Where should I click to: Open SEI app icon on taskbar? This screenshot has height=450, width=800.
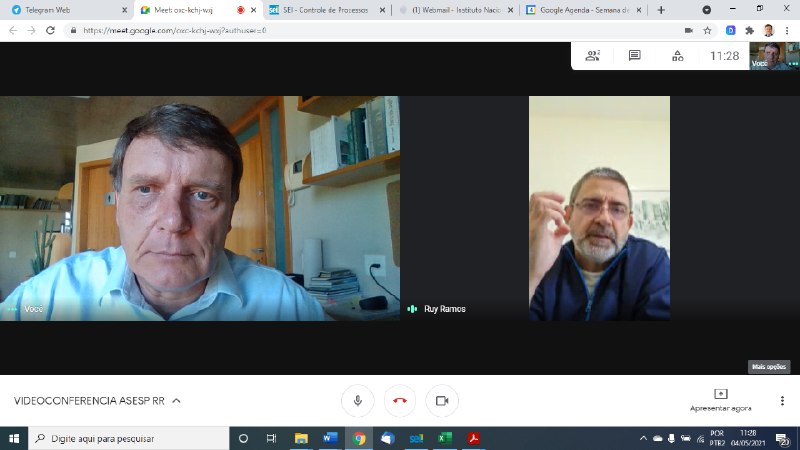(416, 438)
